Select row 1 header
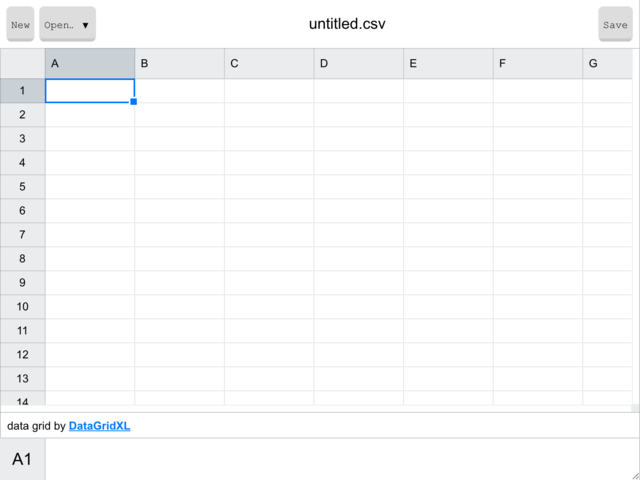This screenshot has height=480, width=640. pyautogui.click(x=22, y=91)
